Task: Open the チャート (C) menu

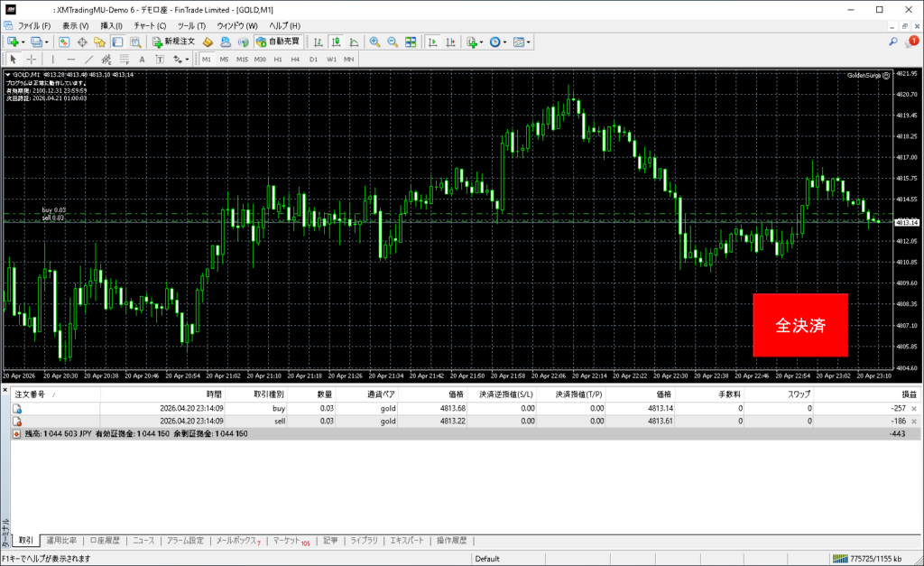Action: 150,25
